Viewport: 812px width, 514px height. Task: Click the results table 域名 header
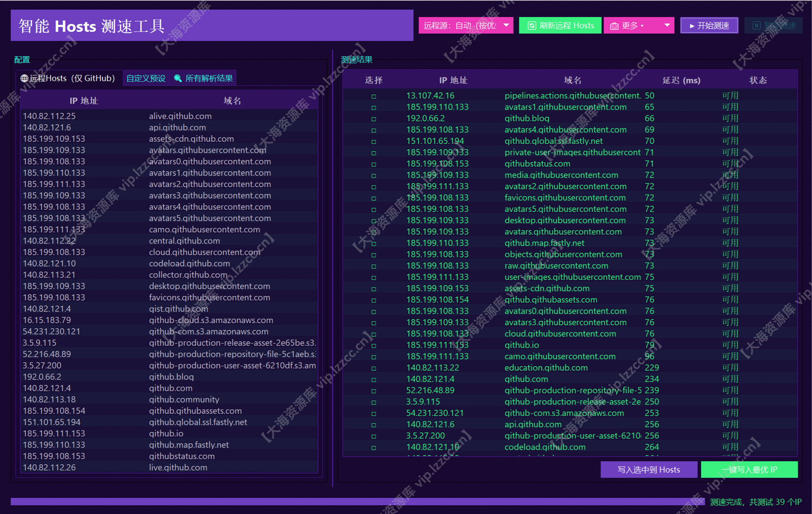(572, 80)
